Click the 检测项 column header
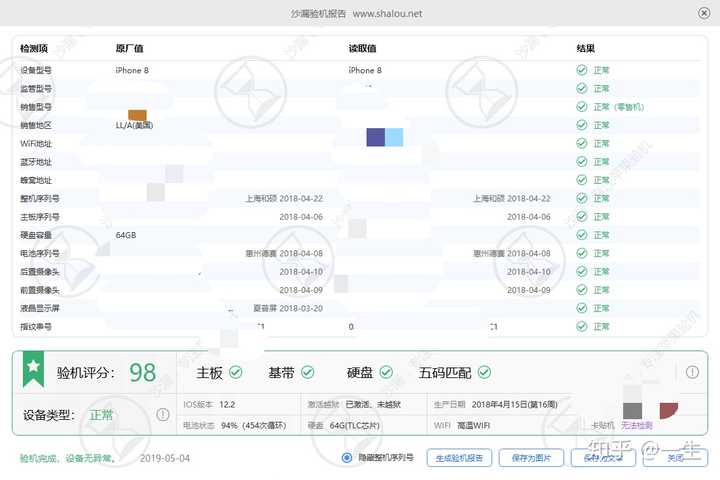 coord(34,48)
